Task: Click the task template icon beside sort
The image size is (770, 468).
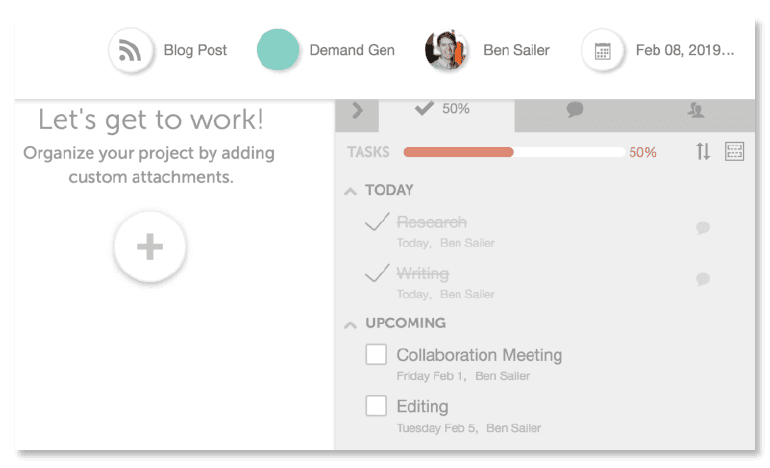Action: [x=734, y=152]
